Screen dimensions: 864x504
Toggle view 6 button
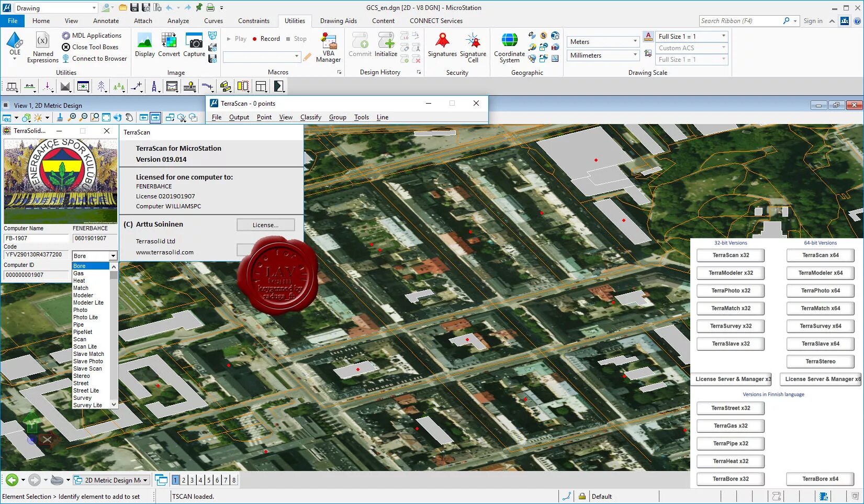(x=217, y=480)
